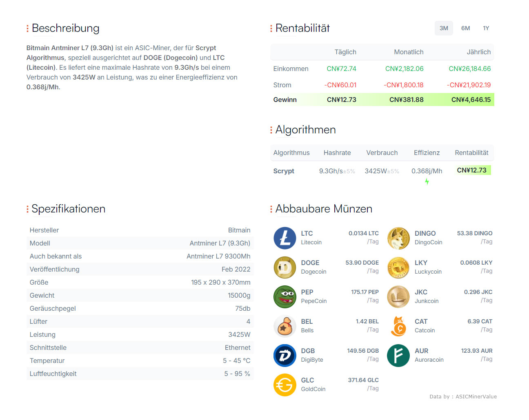Select monthly profit CN¥381.88
The image size is (529, 420).
pos(407,99)
